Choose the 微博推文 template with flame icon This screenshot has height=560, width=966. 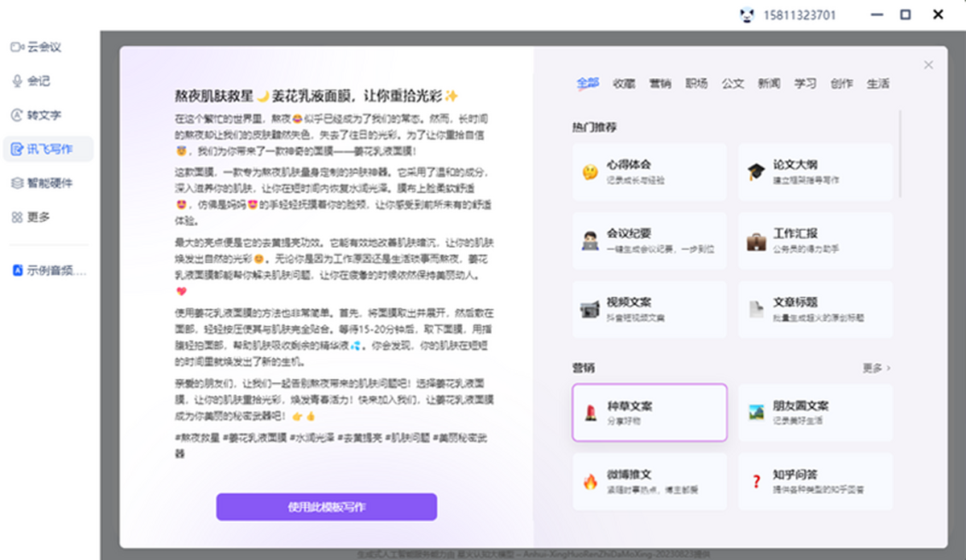tap(650, 481)
